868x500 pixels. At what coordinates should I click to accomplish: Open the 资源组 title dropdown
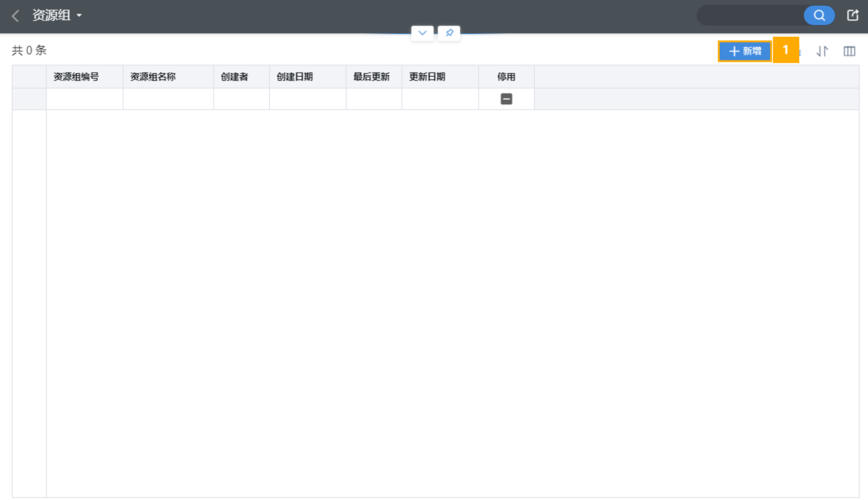[57, 15]
